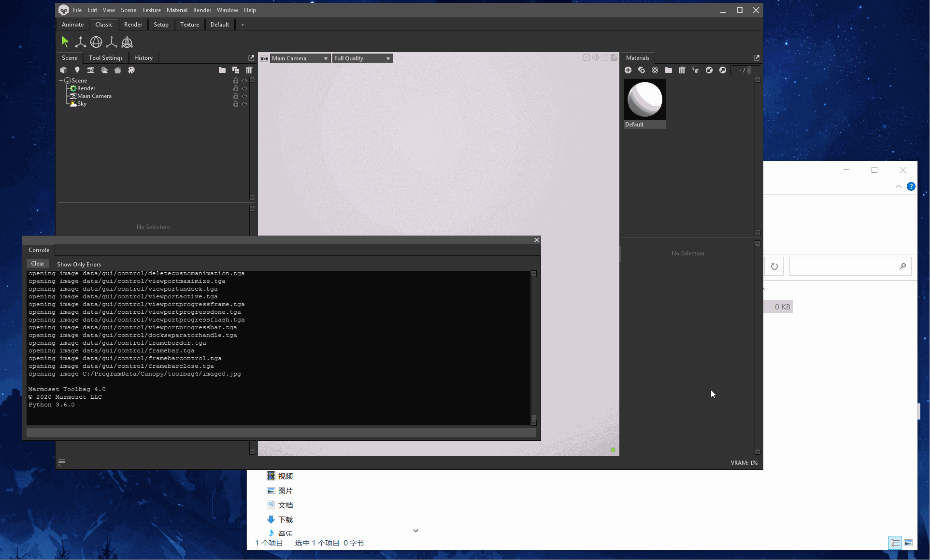Add a shadow catcher object
This screenshot has width=930, height=560.
click(x=117, y=70)
